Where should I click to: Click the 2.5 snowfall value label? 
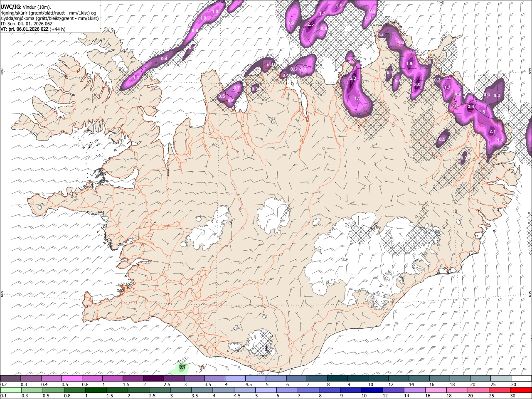310,25
